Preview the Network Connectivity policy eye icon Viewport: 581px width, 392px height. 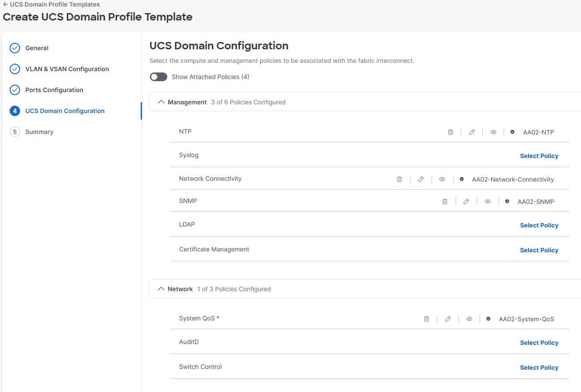442,179
